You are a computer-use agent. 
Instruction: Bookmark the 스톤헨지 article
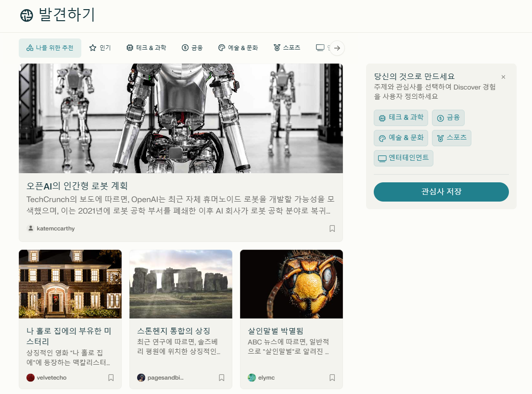pyautogui.click(x=221, y=378)
